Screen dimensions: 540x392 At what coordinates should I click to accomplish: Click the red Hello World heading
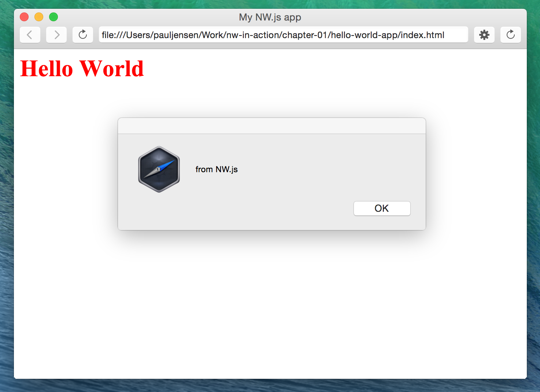(82, 69)
